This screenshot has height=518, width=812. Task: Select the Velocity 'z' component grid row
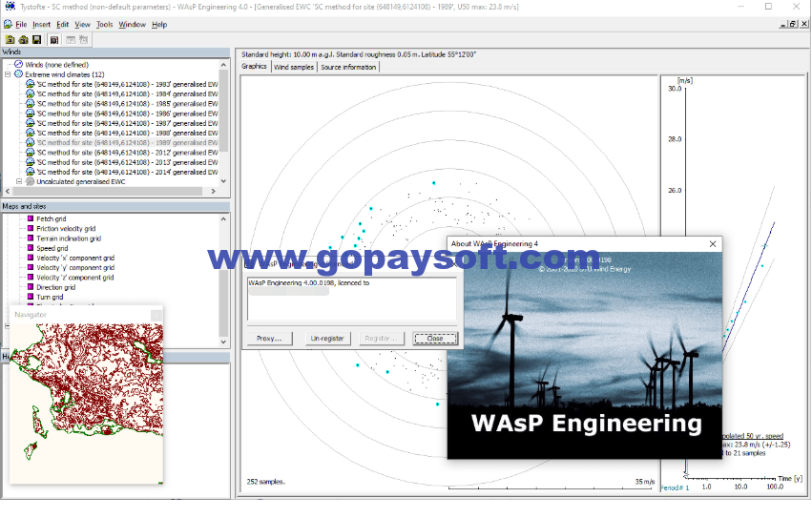coord(75,278)
